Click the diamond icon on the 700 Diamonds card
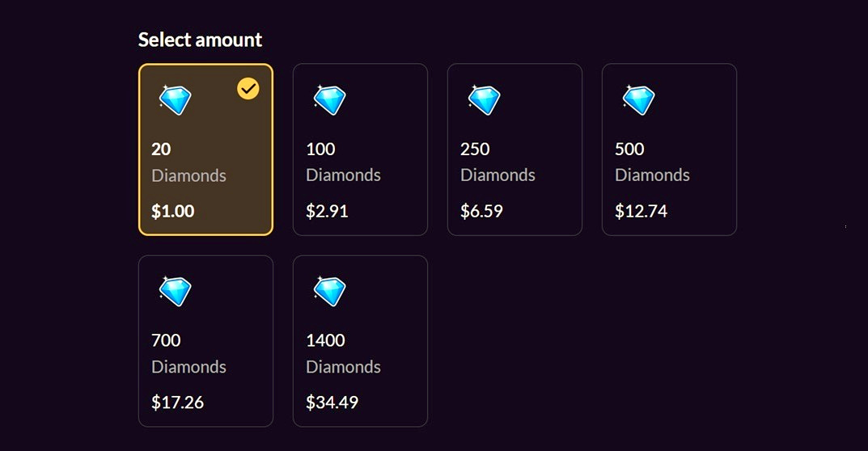868x451 pixels. (175, 291)
